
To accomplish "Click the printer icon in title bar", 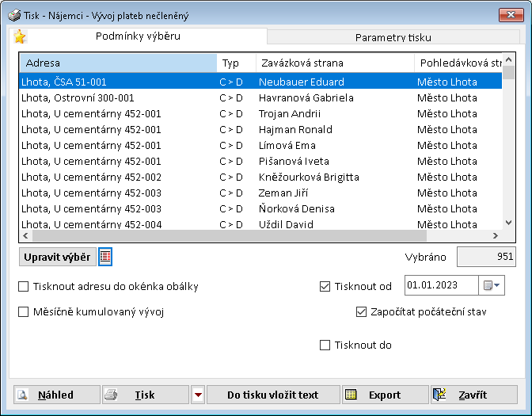I will pyautogui.click(x=13, y=14).
